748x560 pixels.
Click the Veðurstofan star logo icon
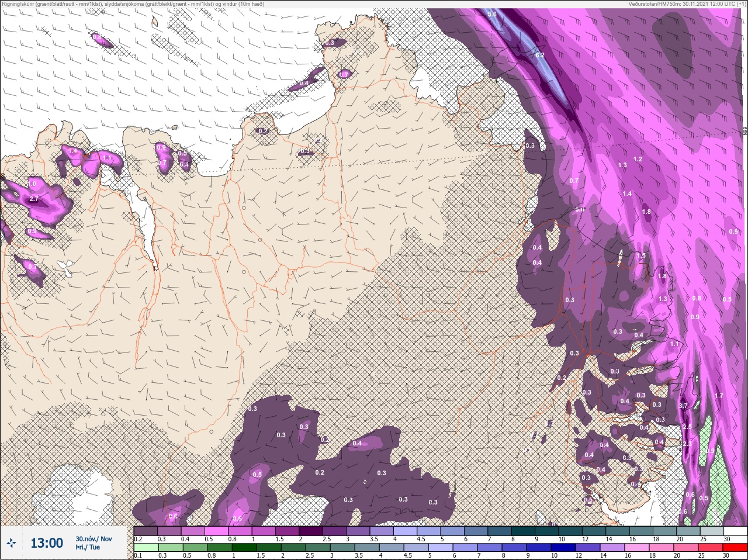coord(11,544)
